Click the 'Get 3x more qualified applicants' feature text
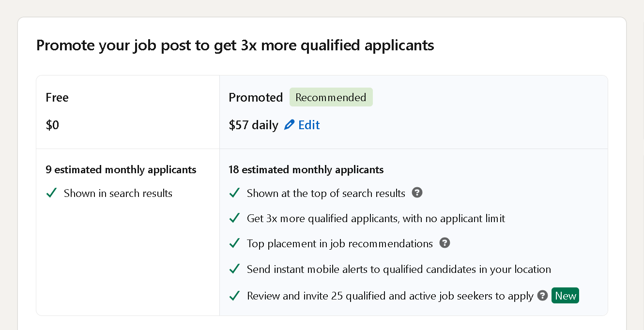This screenshot has width=644, height=330. pyautogui.click(x=376, y=218)
